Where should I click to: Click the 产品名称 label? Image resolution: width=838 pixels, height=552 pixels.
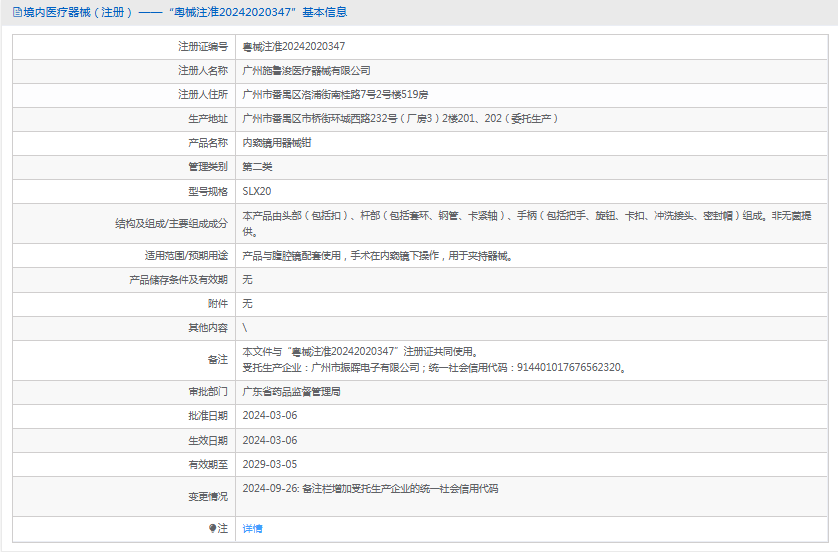pos(208,143)
